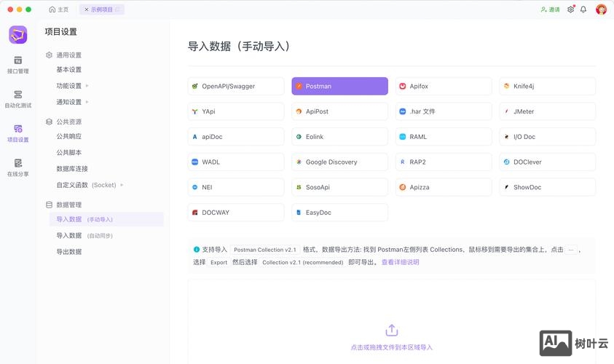The image size is (614, 364).
Task: Select NEI import format
Action: click(x=236, y=187)
